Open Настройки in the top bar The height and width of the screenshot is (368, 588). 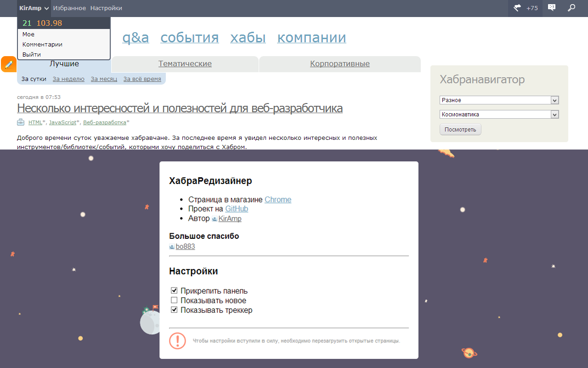click(106, 8)
